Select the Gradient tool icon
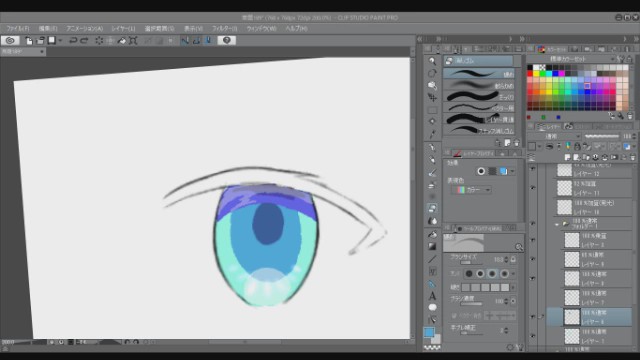The width and height of the screenshot is (640, 360). [432, 247]
